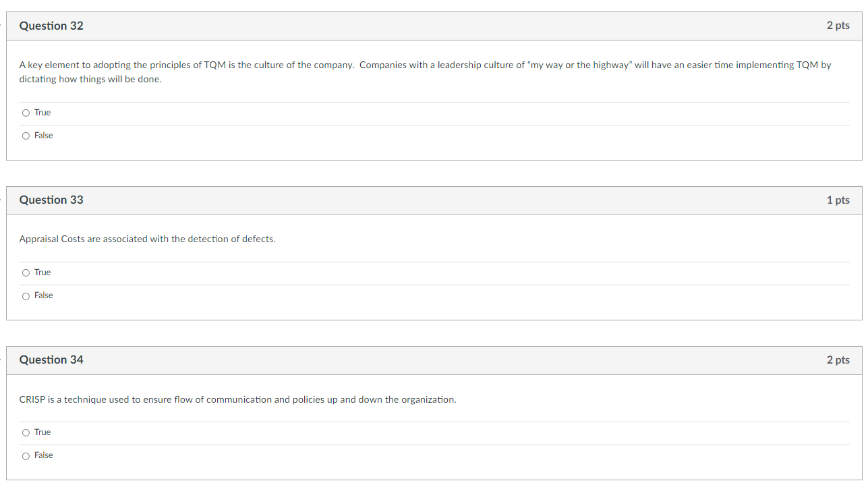Click the Question 32 header
868x485 pixels.
[51, 26]
